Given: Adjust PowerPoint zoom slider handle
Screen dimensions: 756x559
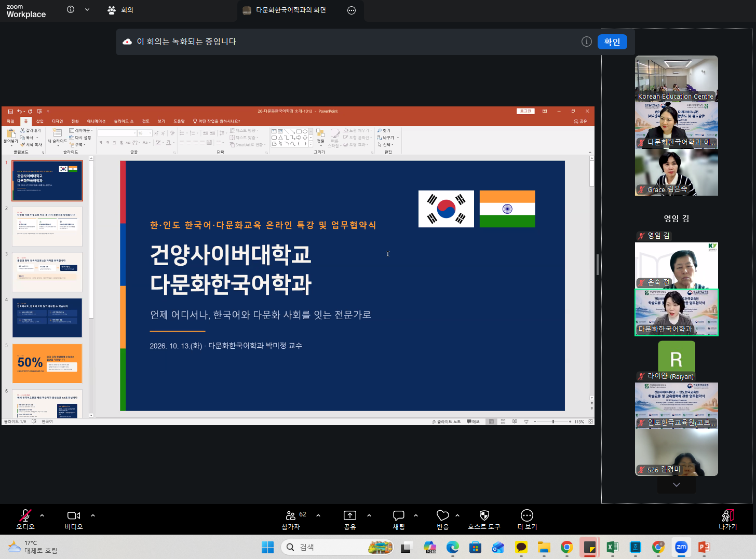Looking at the screenshot, I should click(553, 421).
